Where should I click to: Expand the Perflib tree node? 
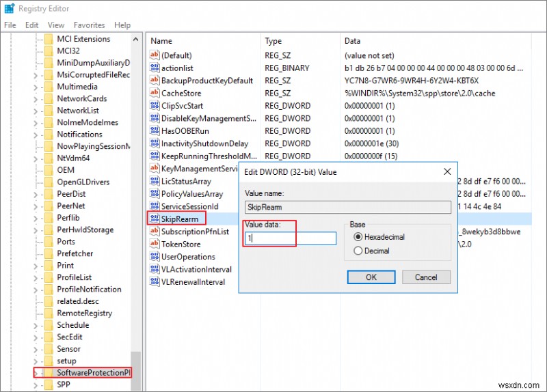pos(36,218)
